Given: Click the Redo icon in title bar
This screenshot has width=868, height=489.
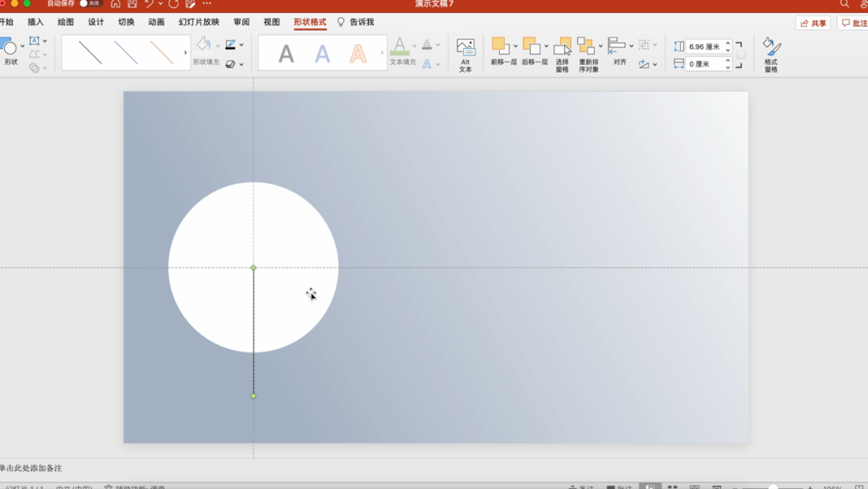Looking at the screenshot, I should [174, 4].
